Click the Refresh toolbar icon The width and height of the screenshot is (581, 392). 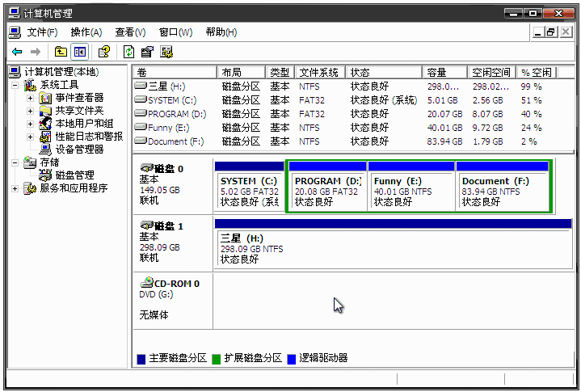[128, 52]
